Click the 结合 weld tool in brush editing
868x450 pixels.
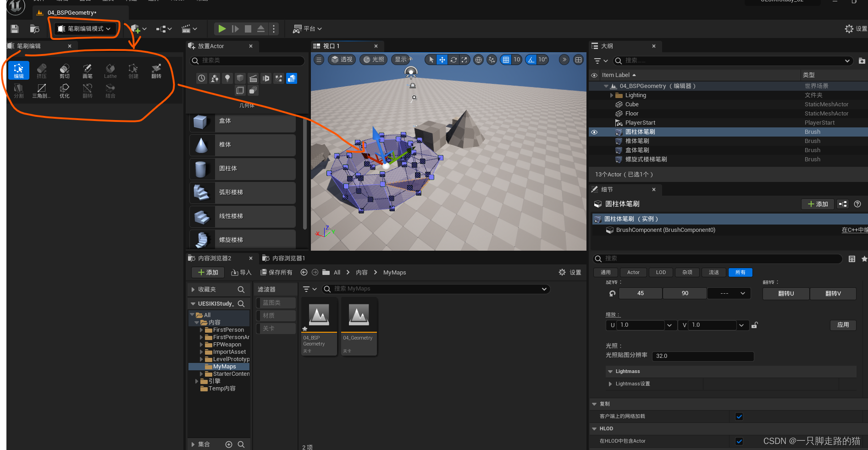point(111,90)
